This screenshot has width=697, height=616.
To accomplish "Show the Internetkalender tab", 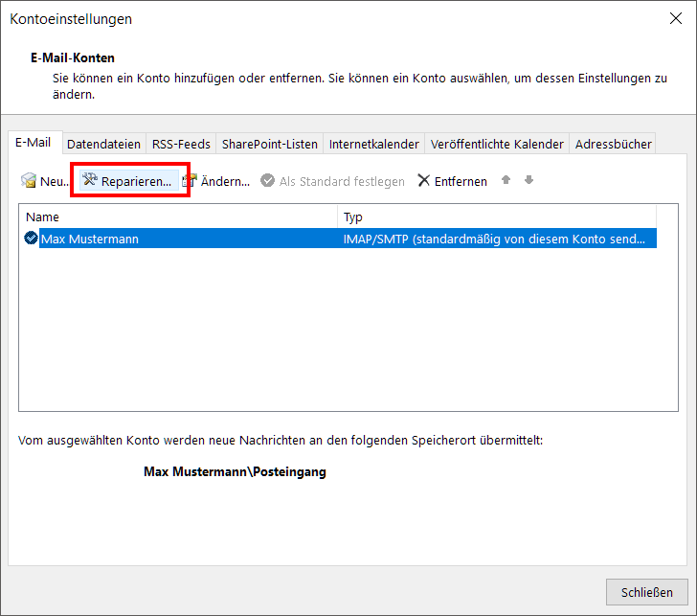I will (373, 145).
